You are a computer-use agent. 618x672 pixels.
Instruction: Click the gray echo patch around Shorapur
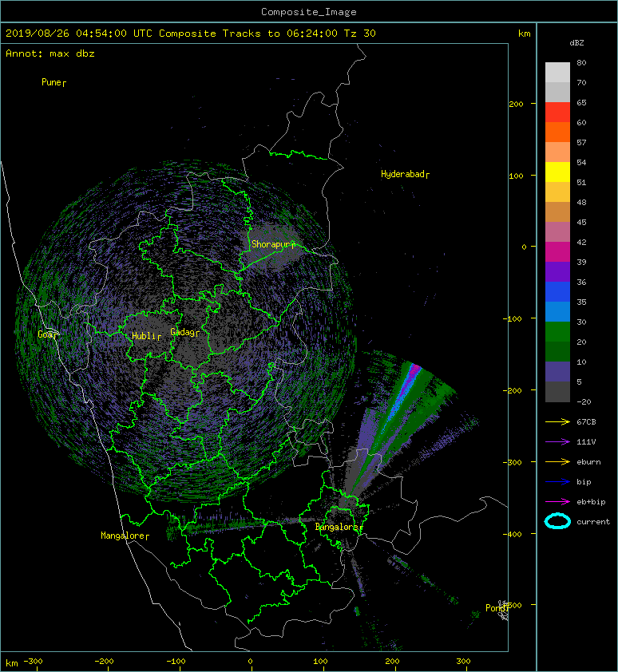pos(275,248)
